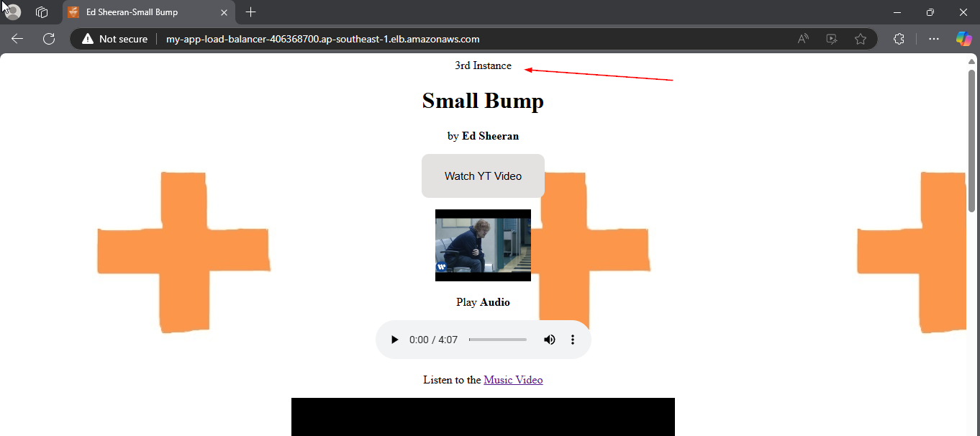Mute the audio player volume

(x=550, y=340)
